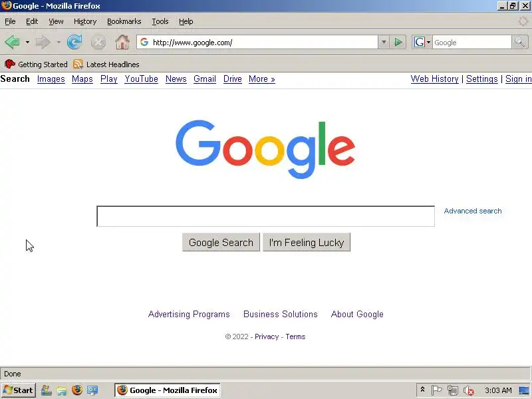Open the Web History link

(x=434, y=78)
